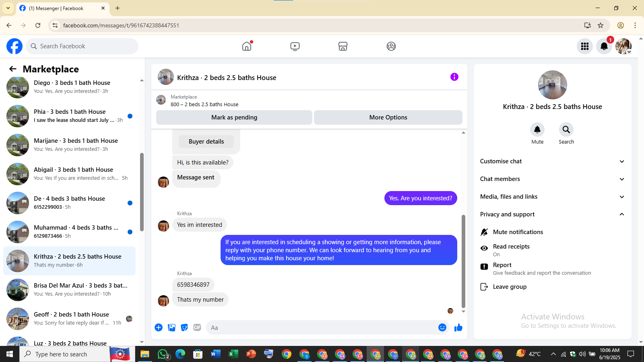
Task: Navigate back in the browser
Action: [x=9, y=25]
